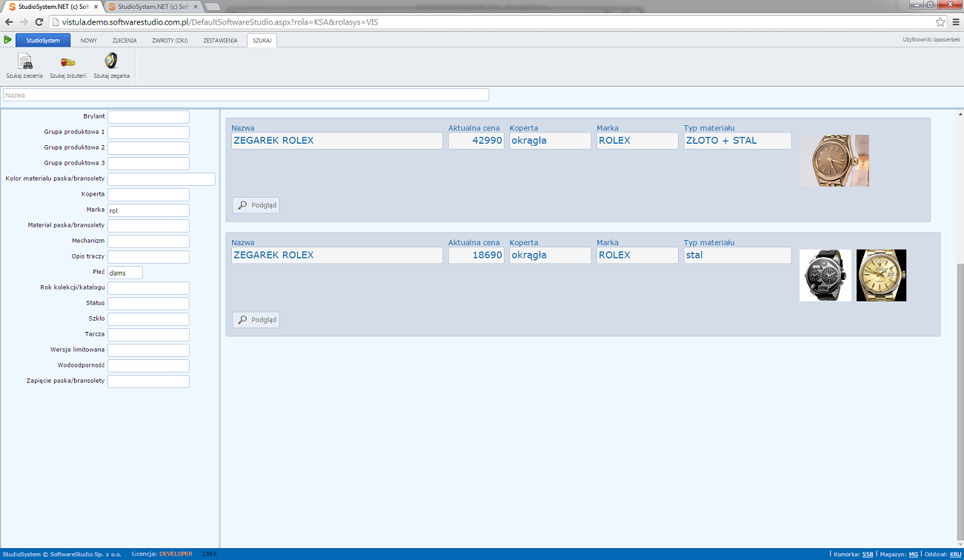The width and height of the screenshot is (964, 560).
Task: Click the Tarcza filter field
Action: point(148,335)
